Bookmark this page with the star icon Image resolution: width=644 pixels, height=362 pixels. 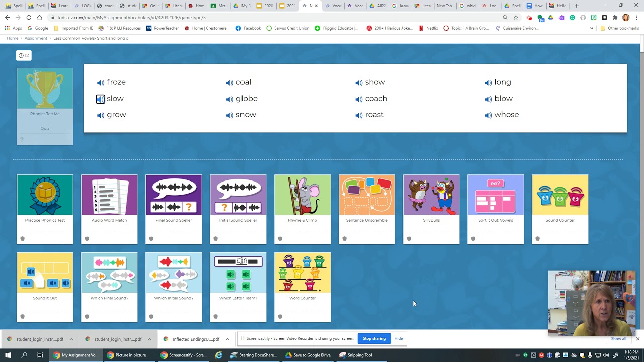point(516,18)
